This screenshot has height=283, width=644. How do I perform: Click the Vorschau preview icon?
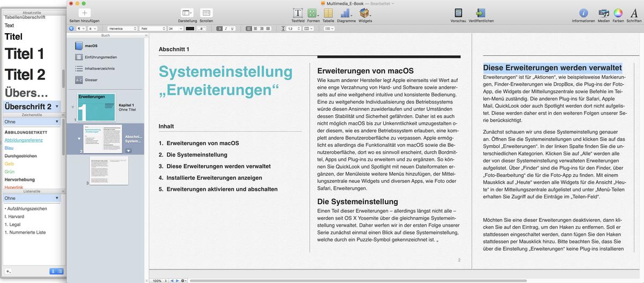458,13
